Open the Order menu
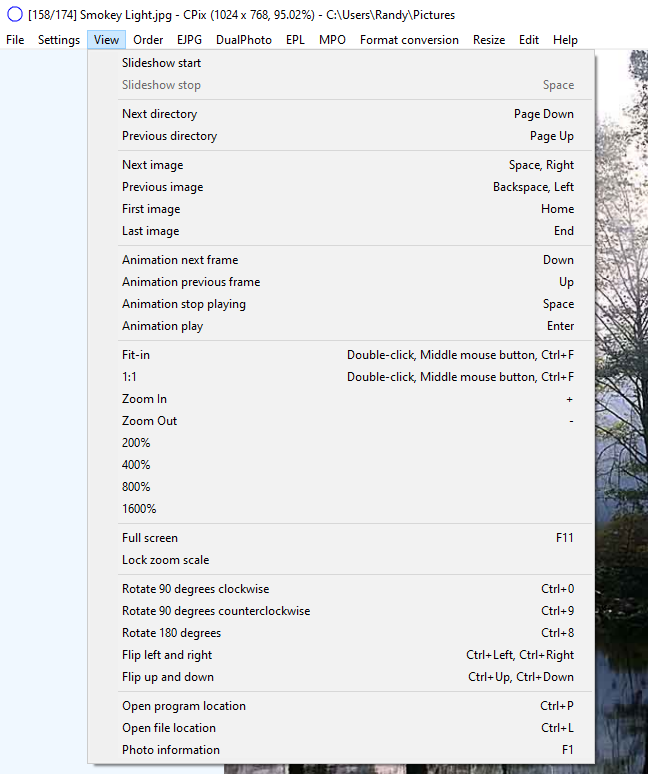 tap(148, 40)
